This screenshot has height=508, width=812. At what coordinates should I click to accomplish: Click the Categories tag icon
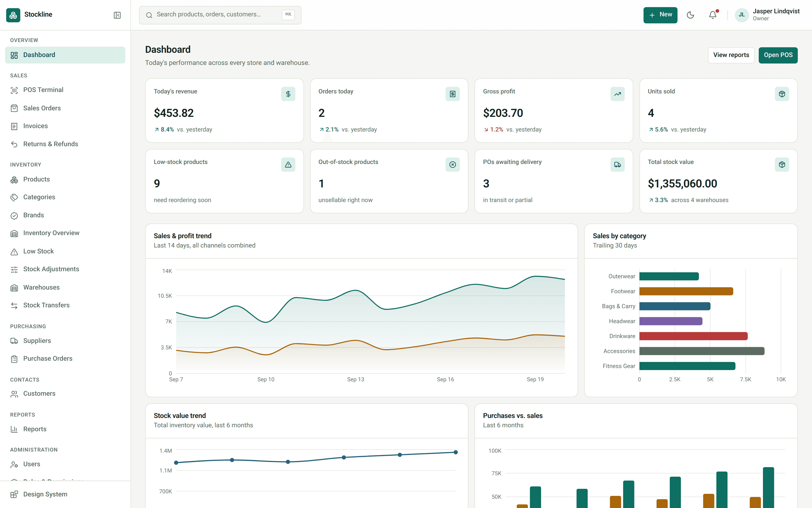pos(14,198)
